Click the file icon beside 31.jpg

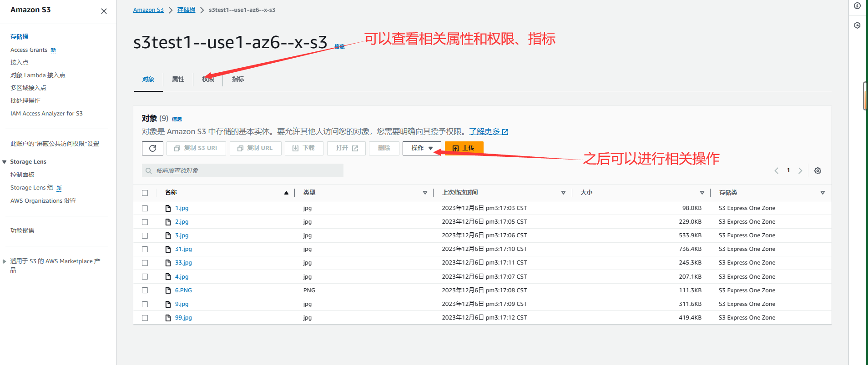(168, 249)
